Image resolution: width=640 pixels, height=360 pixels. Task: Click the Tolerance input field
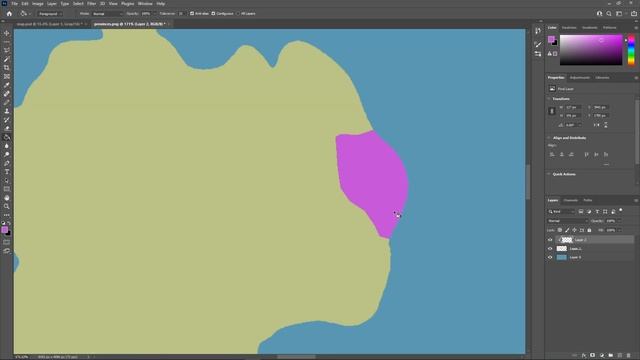coord(180,13)
